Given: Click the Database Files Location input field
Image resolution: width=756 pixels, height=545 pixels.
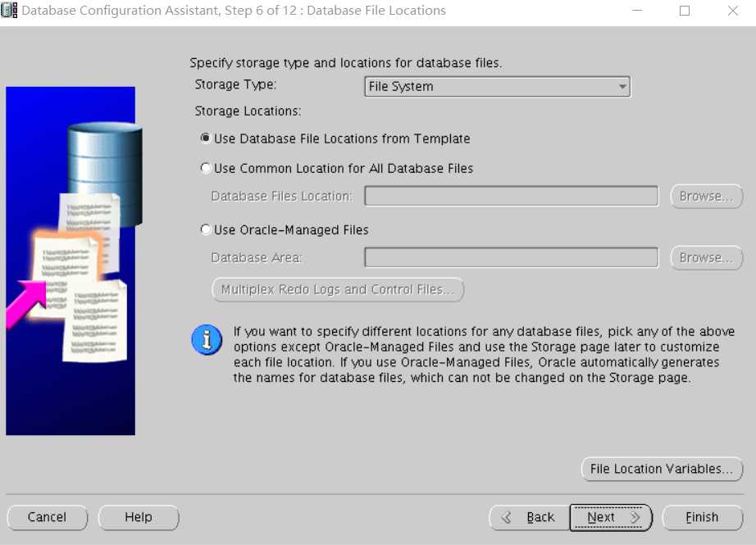Looking at the screenshot, I should (511, 196).
